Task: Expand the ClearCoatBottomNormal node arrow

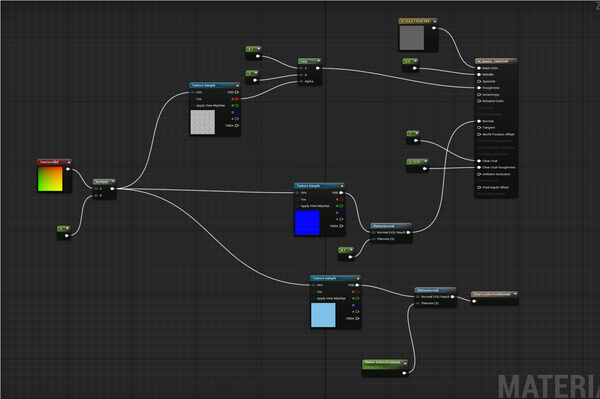Action: point(515,294)
